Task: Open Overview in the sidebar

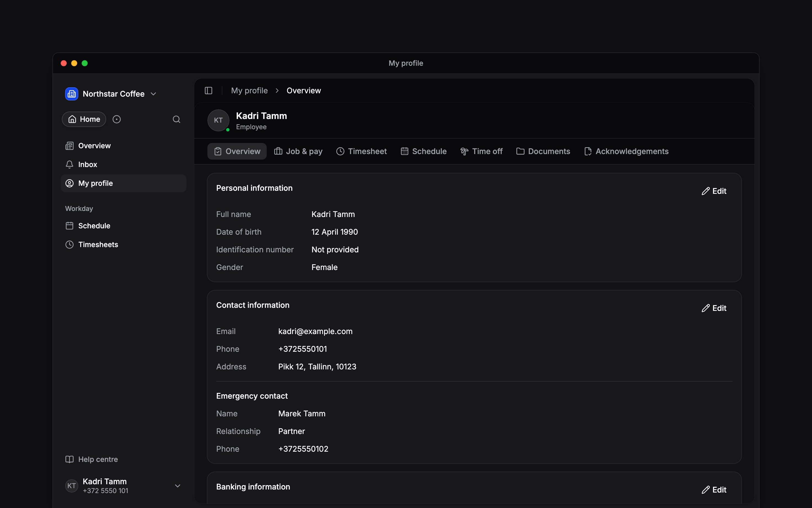Action: tap(124, 146)
